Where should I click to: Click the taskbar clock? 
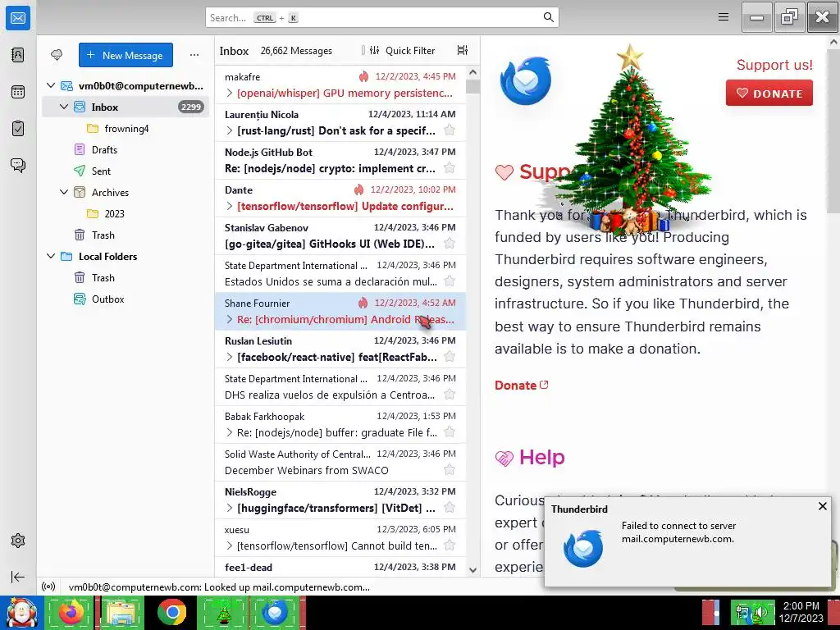(801, 612)
